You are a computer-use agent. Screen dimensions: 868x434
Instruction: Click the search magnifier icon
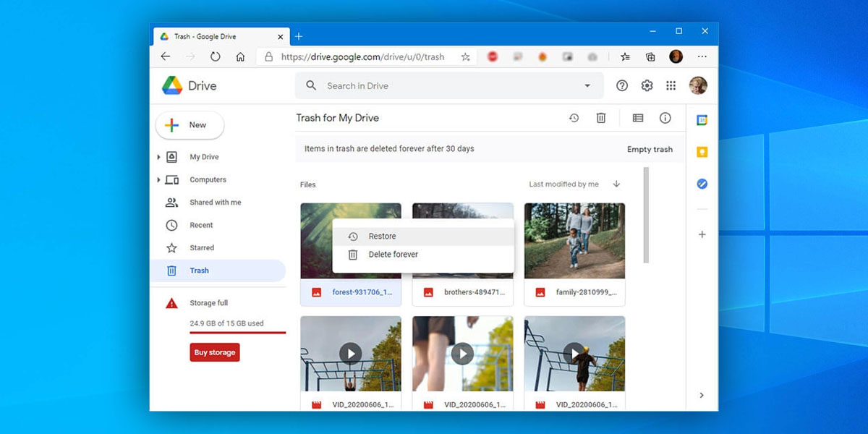click(311, 85)
